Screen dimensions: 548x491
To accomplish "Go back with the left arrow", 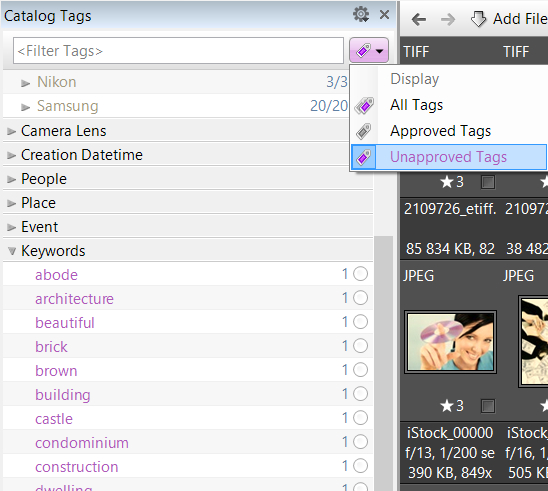I will (x=419, y=19).
